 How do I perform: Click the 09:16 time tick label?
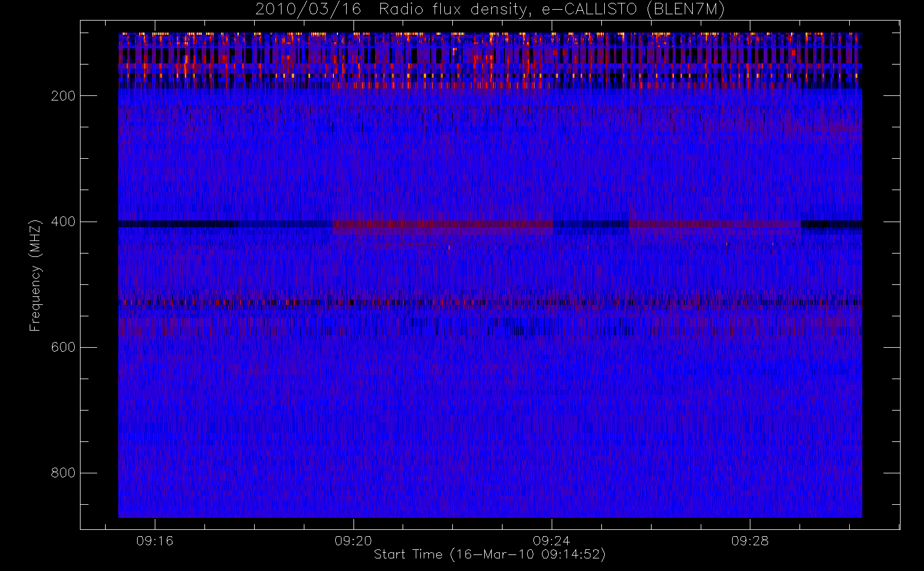pyautogui.click(x=155, y=541)
